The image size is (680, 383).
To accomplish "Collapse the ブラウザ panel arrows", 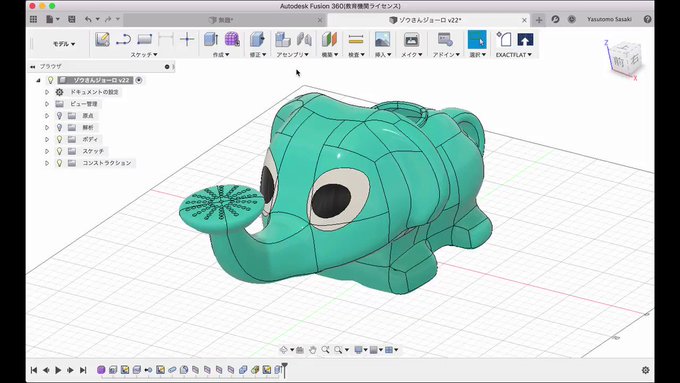I will [x=33, y=67].
